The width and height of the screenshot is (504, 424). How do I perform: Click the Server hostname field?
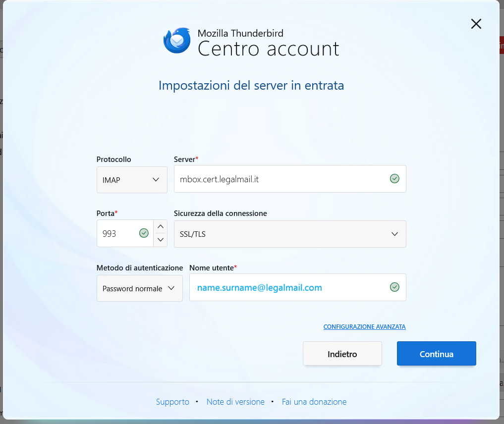coord(280,179)
